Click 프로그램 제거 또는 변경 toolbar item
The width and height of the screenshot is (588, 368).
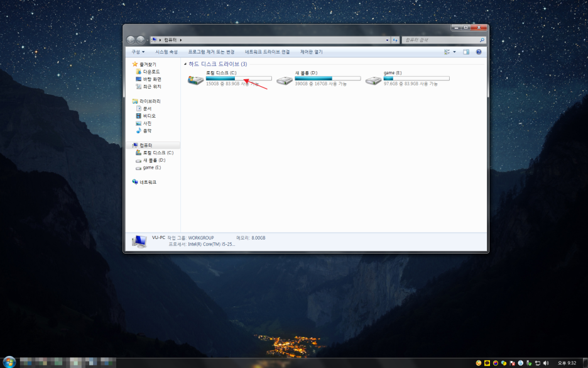[211, 52]
